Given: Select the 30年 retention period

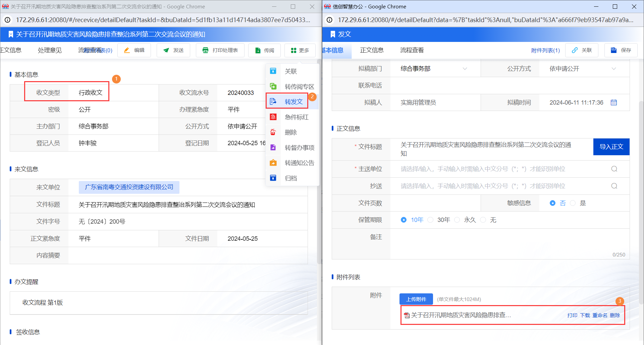Looking at the screenshot, I should [x=430, y=220].
